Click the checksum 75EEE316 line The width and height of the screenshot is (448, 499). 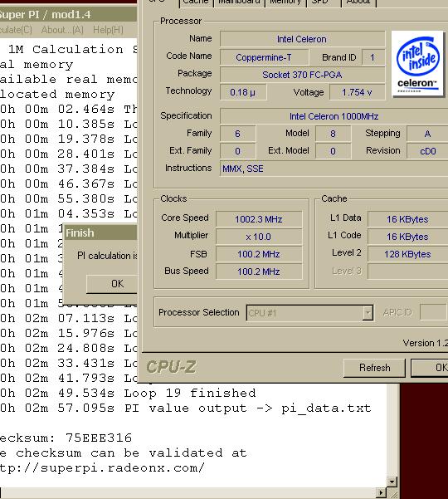66,438
